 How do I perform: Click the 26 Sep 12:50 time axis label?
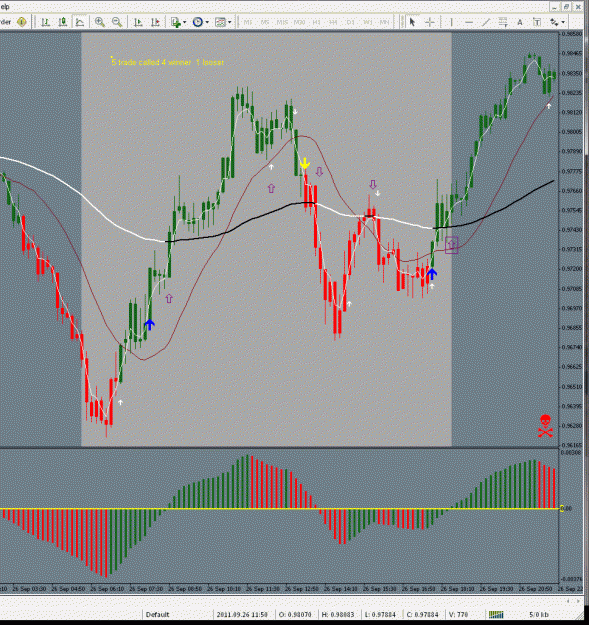[302, 588]
